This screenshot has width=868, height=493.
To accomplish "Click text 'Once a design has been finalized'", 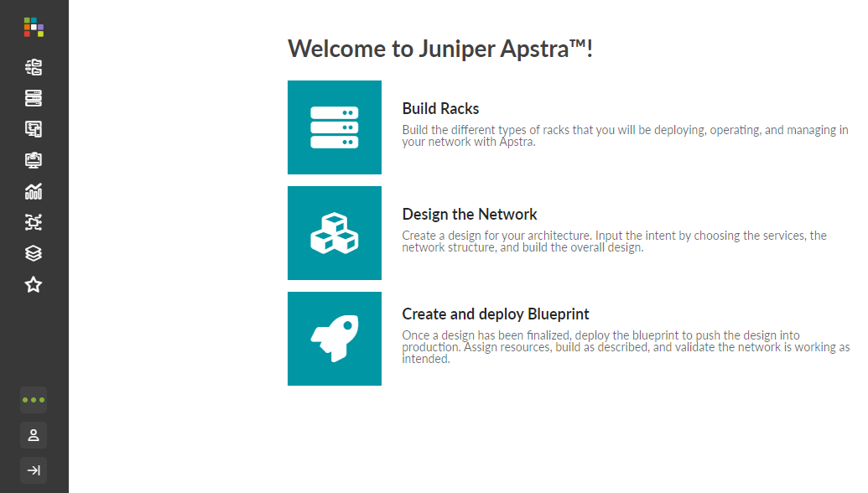I will 488,335.
